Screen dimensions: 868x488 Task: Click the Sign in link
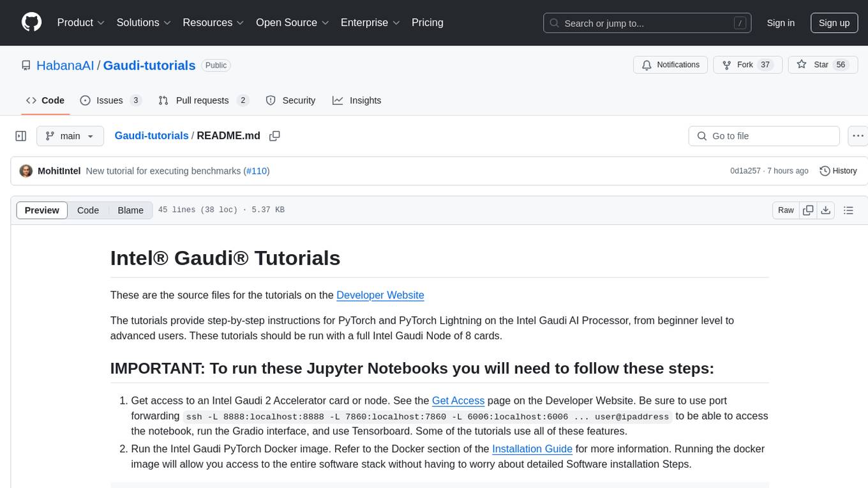pyautogui.click(x=781, y=23)
